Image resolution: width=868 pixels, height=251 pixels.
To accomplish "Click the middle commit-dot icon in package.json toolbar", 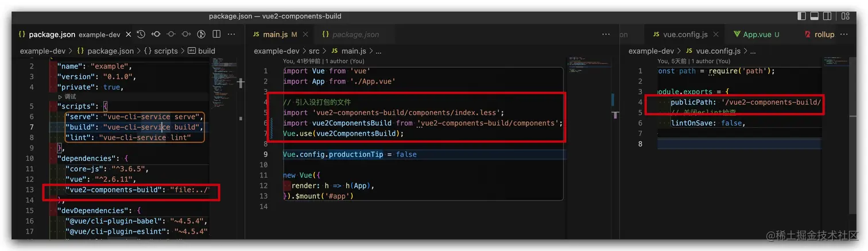I will pos(171,34).
